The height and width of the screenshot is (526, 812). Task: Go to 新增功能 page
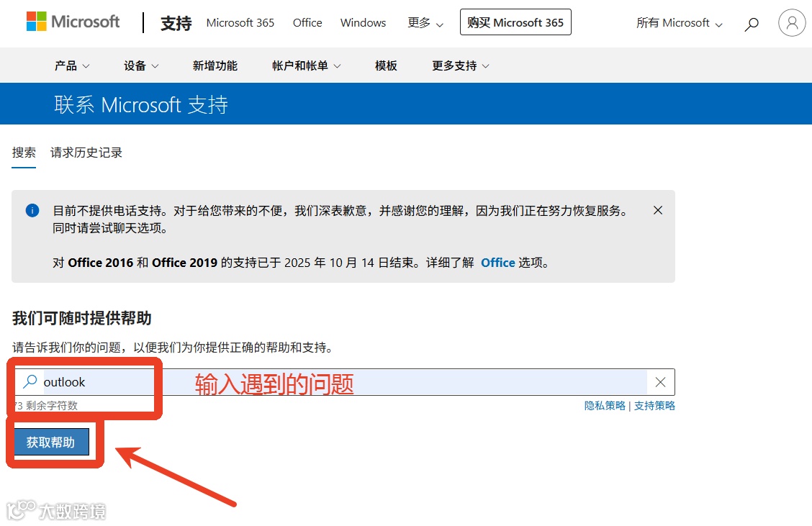(x=215, y=65)
